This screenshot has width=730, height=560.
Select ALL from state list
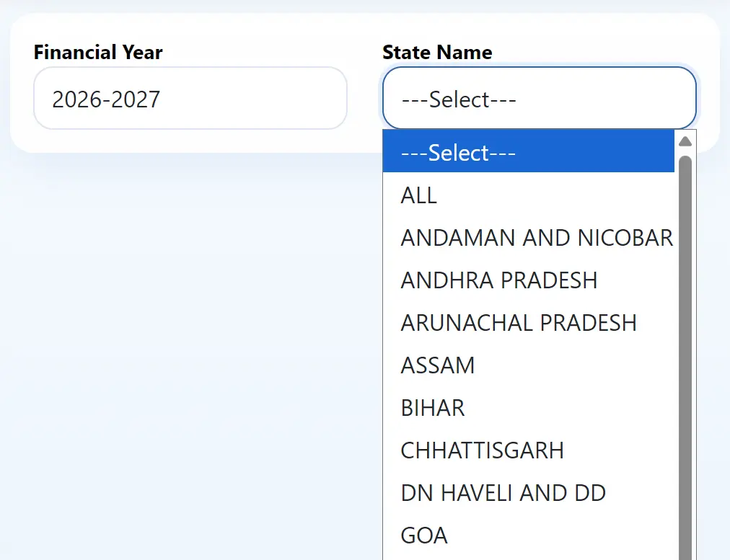[x=529, y=194]
